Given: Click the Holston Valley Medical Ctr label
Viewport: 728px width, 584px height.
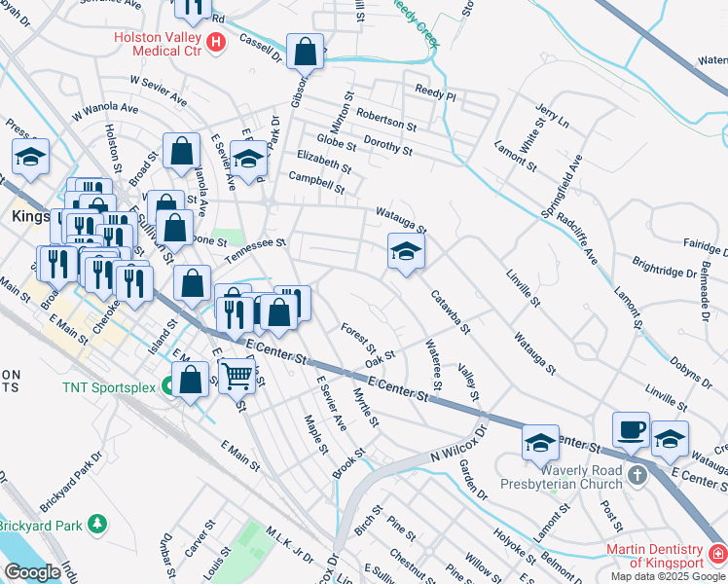Looking at the screenshot, I should 158,44.
